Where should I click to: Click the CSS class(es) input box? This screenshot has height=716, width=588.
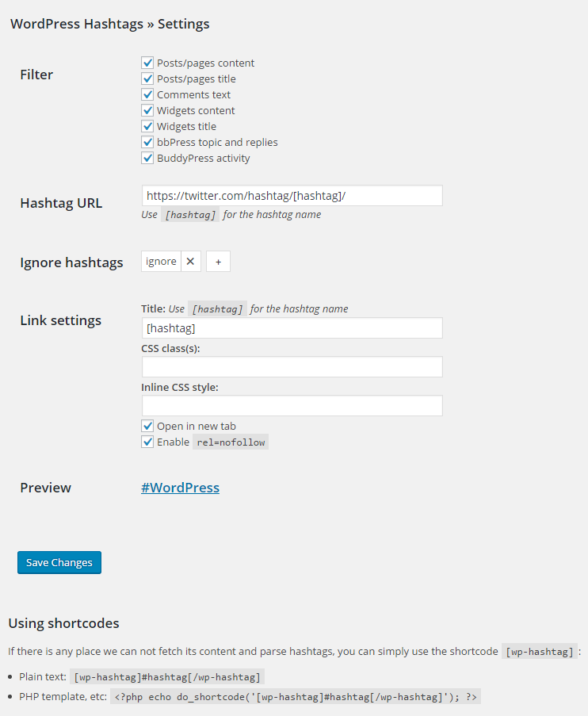tap(292, 366)
